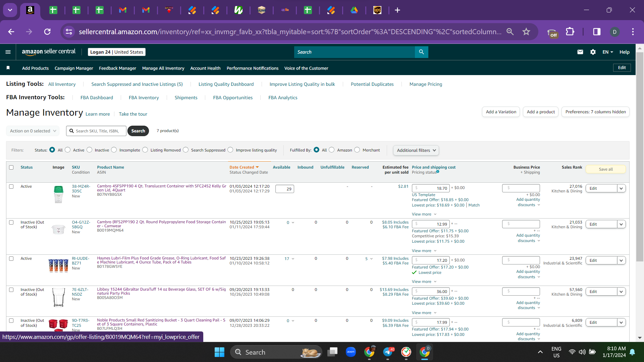This screenshot has height=362, width=644.
Task: Open Zoom from the taskbar
Action: click(x=351, y=352)
